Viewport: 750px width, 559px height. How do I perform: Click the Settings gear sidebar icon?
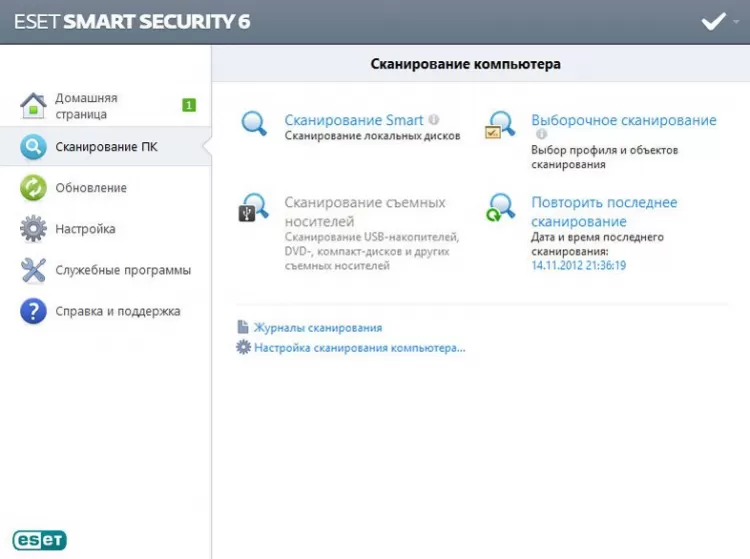click(x=33, y=229)
